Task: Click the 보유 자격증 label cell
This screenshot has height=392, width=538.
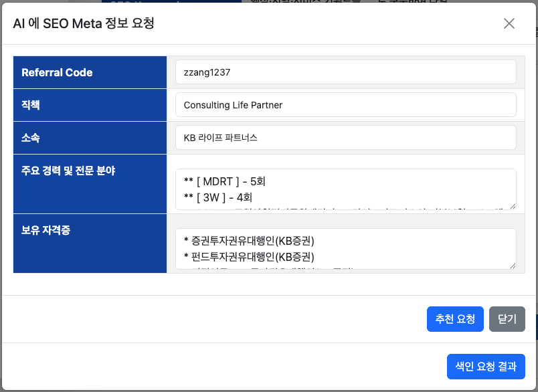Action: [90, 243]
